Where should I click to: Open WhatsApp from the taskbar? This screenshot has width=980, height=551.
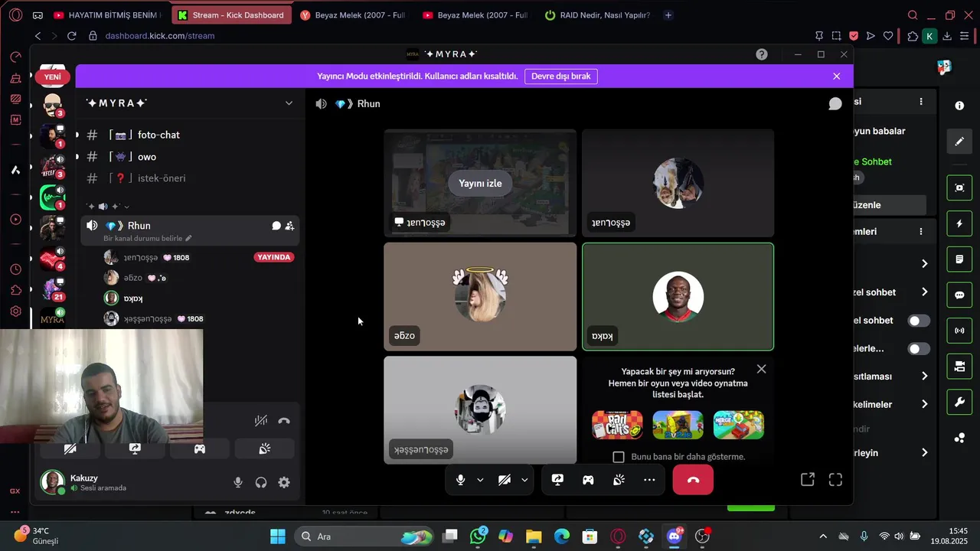coord(478,536)
